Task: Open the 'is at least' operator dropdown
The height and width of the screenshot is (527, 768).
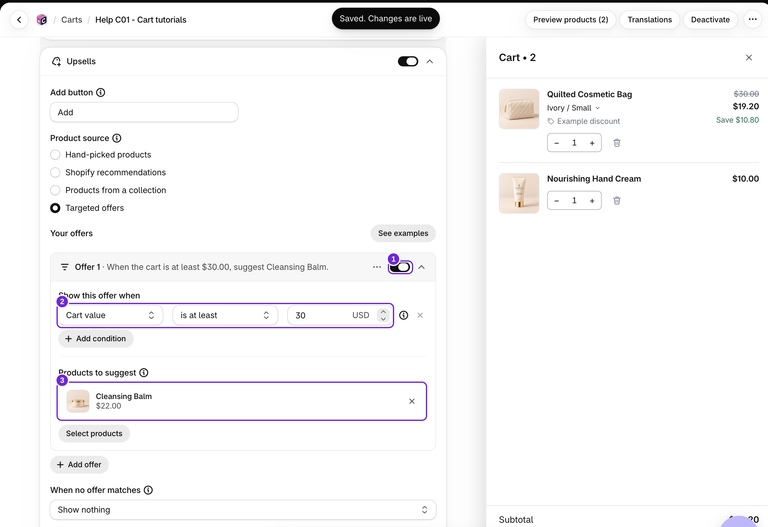Action: 225,315
